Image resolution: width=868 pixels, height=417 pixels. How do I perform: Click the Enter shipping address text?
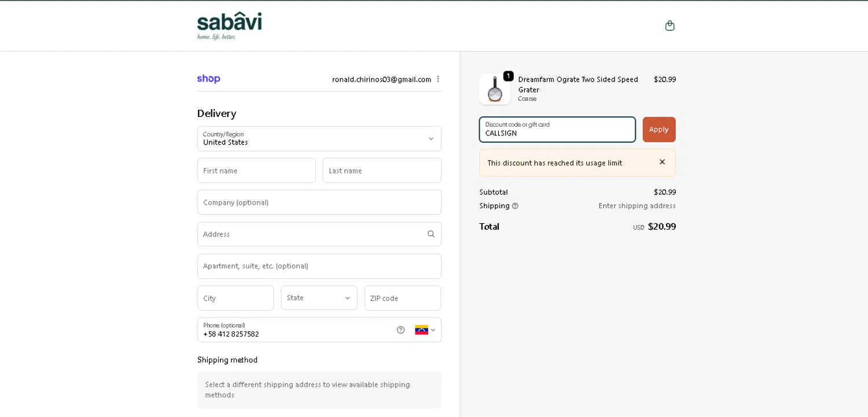pyautogui.click(x=637, y=206)
